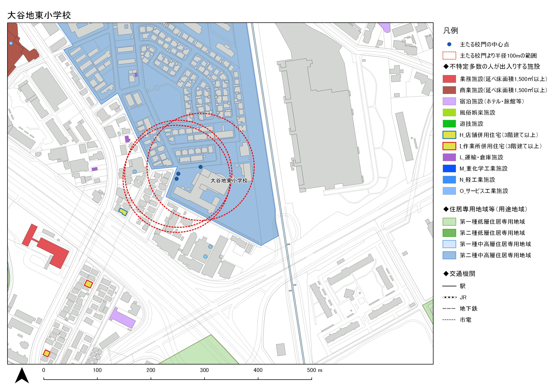Click the purple L_運輸・倉庫施設 legend swatch
This screenshot has width=555, height=392.
[x=449, y=157]
